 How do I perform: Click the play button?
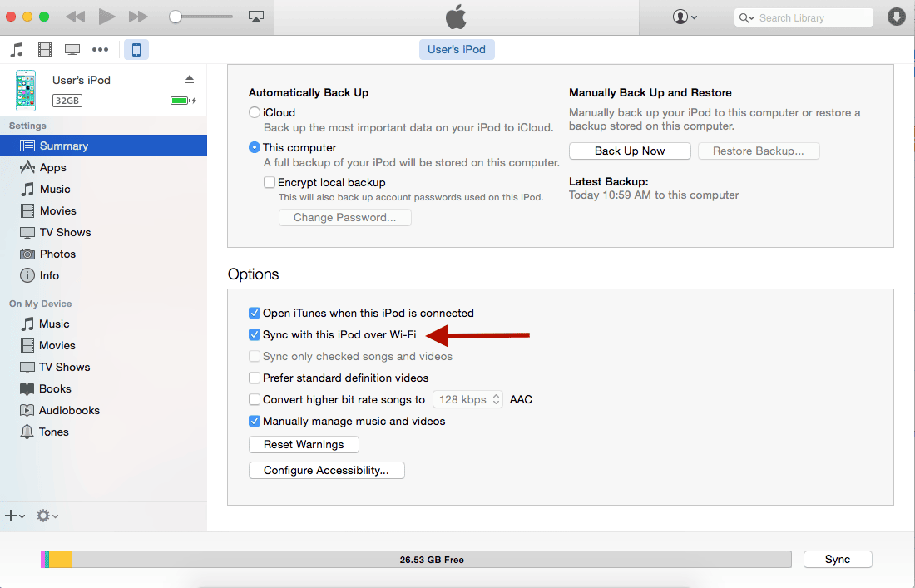(106, 17)
